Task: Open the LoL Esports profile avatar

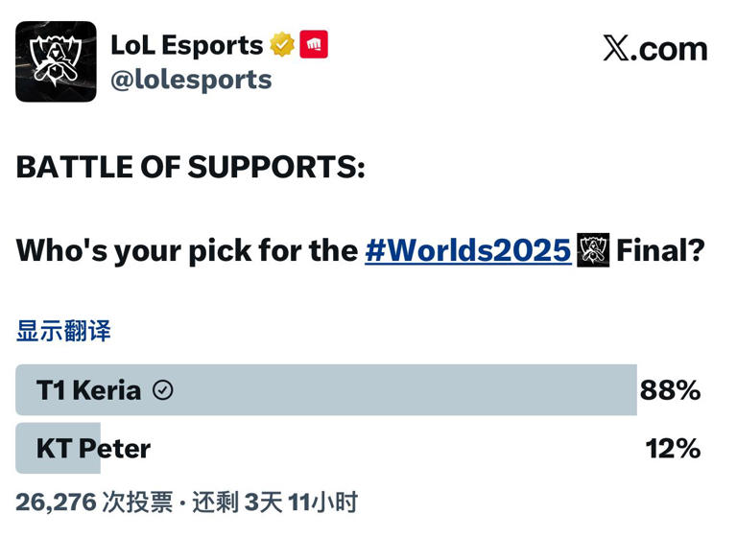Action: click(x=56, y=61)
